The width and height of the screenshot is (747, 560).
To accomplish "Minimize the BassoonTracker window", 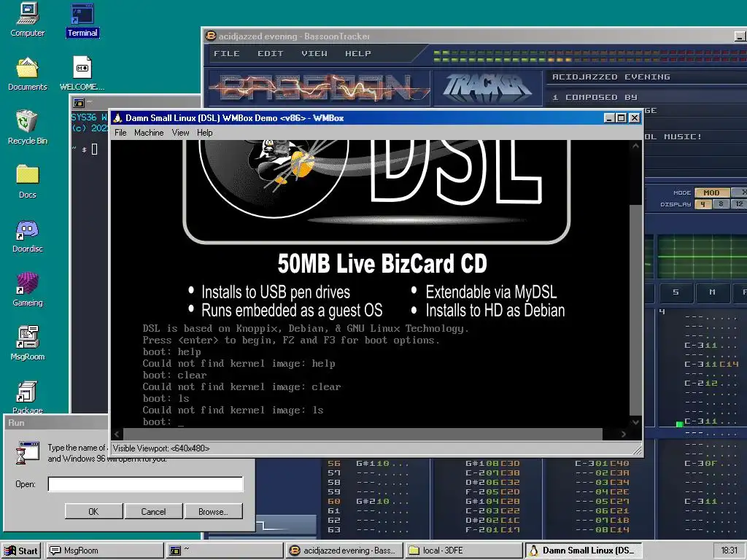I will 740,36.
